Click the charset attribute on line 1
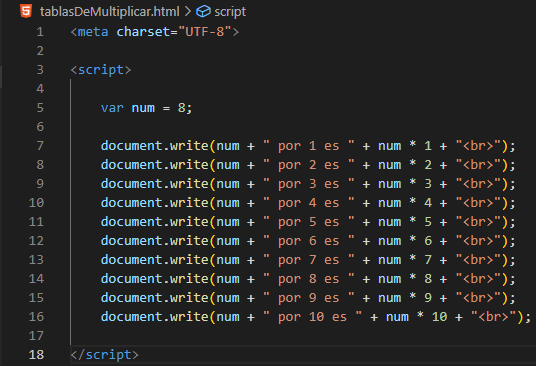 143,32
